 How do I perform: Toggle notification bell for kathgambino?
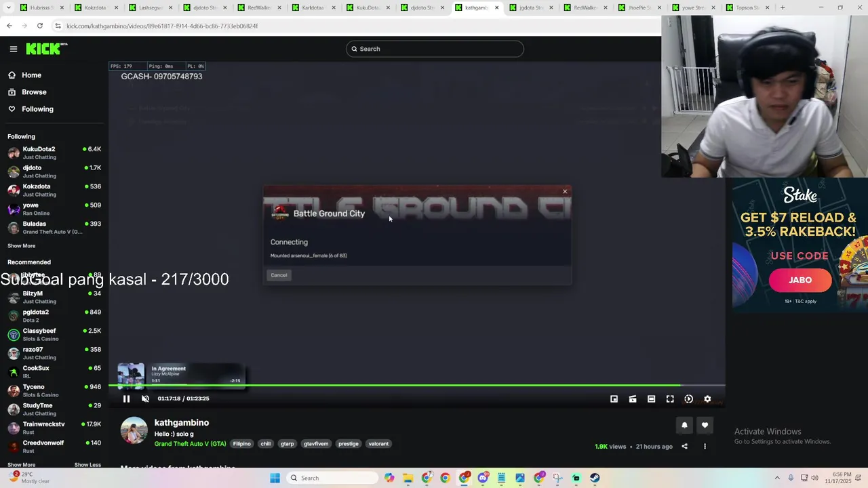[x=684, y=425]
